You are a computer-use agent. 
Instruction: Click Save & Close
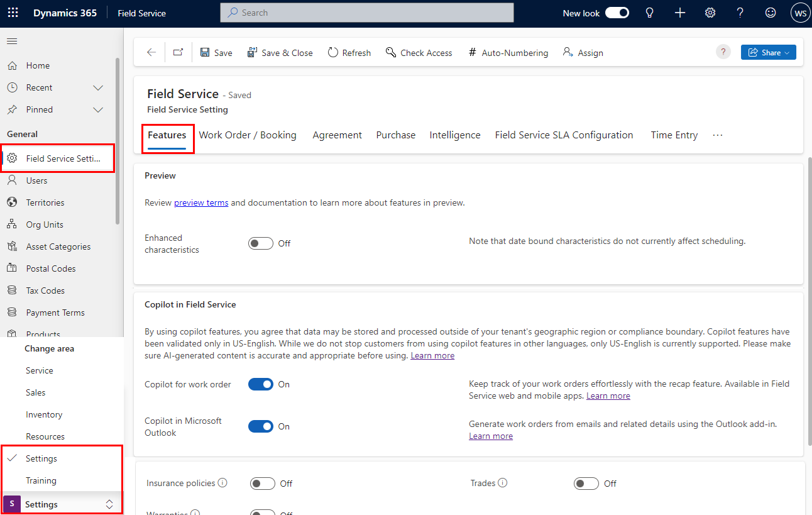pyautogui.click(x=280, y=52)
